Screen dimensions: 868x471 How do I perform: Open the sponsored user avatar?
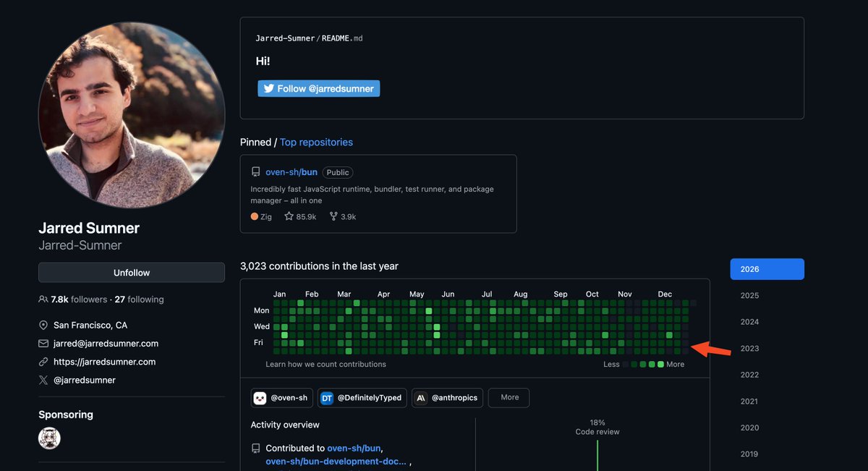49,438
